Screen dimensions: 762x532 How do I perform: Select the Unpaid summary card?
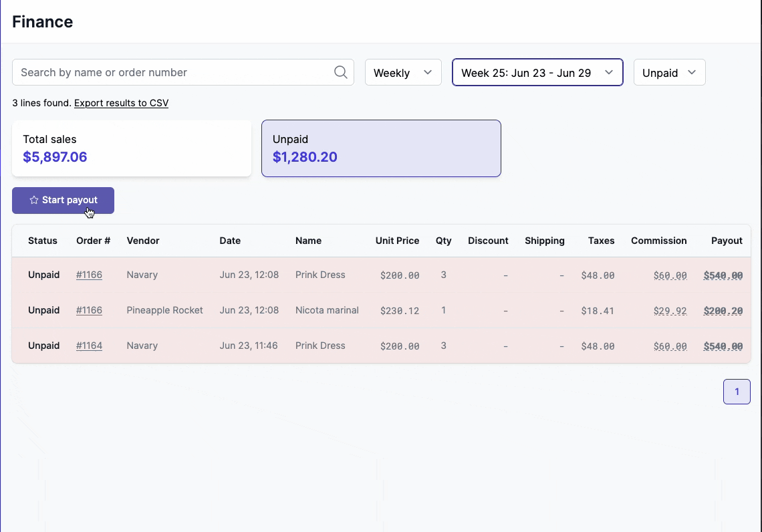[x=381, y=148]
